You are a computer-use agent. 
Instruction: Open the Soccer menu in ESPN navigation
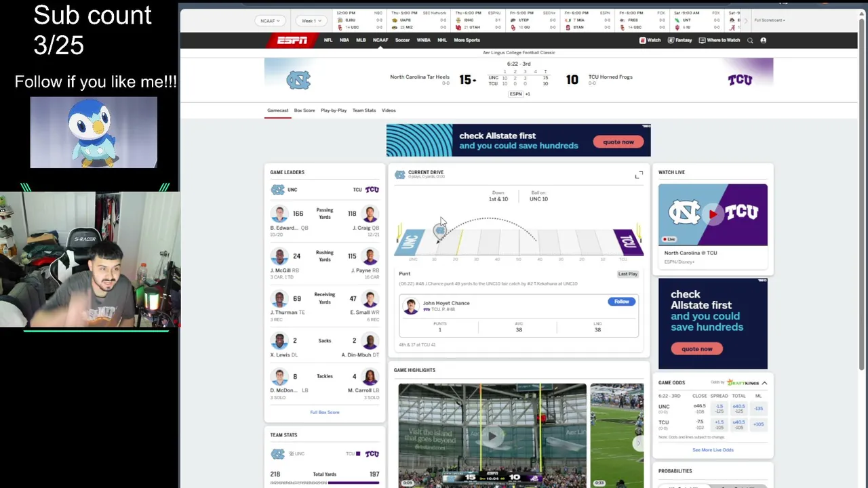point(403,41)
